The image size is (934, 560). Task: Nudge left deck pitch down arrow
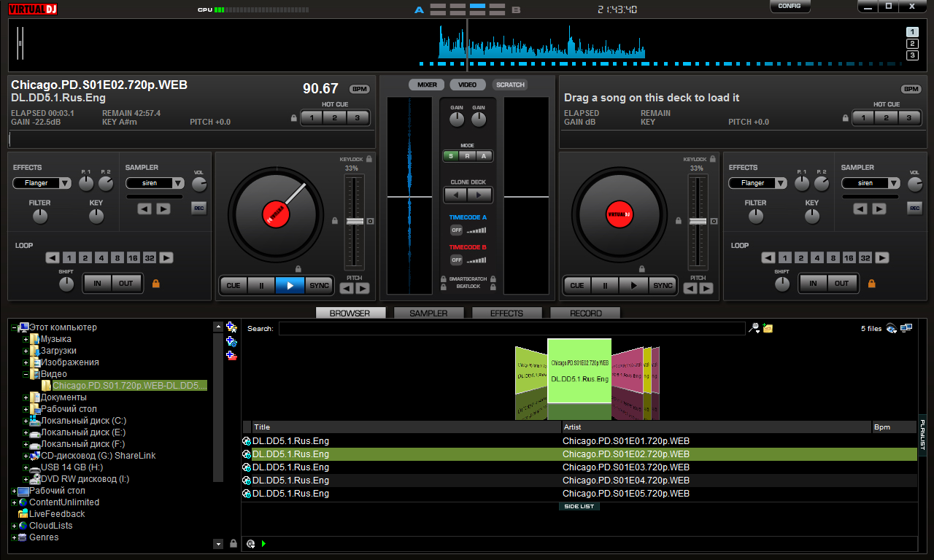click(x=347, y=288)
